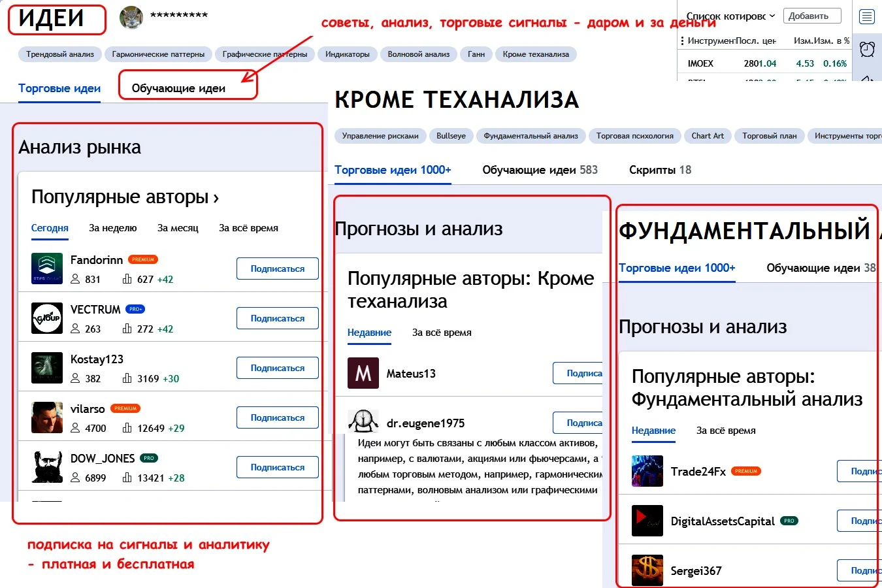The width and height of the screenshot is (882, 588).
Task: Select the Ганн filter chip
Action: point(476,54)
